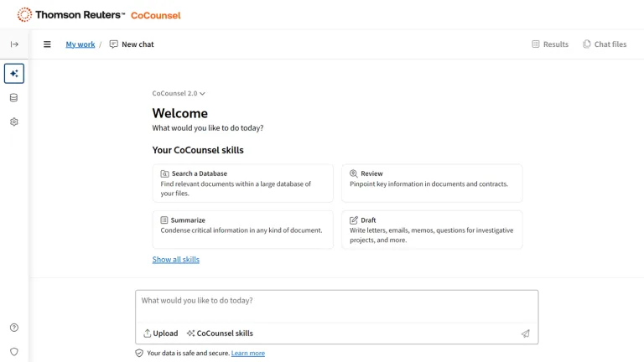Expand the Show all skills list
The width and height of the screenshot is (644, 362).
[x=176, y=260]
